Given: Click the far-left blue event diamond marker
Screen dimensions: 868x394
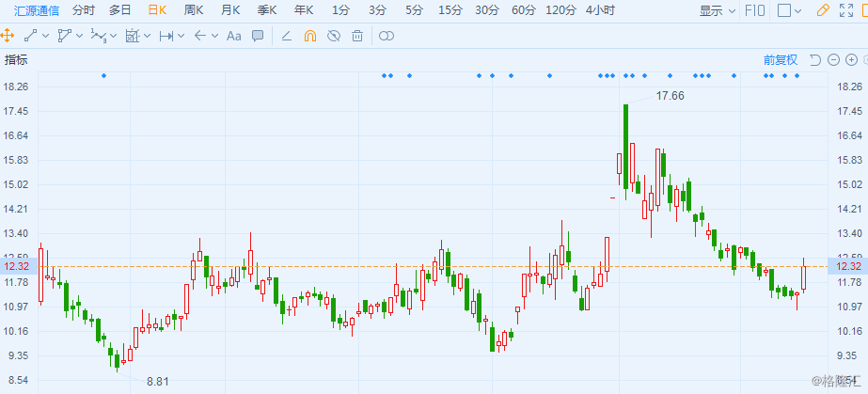Looking at the screenshot, I should click(x=103, y=76).
